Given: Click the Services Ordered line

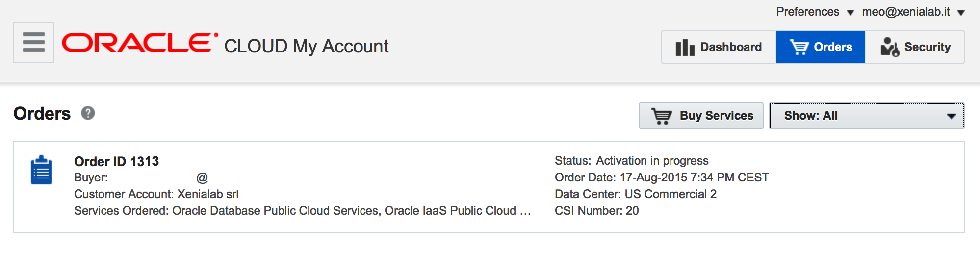Looking at the screenshot, I should point(303,211).
